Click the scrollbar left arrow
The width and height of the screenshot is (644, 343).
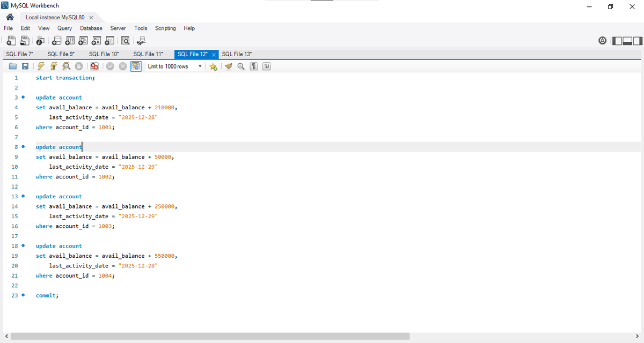tap(5, 336)
